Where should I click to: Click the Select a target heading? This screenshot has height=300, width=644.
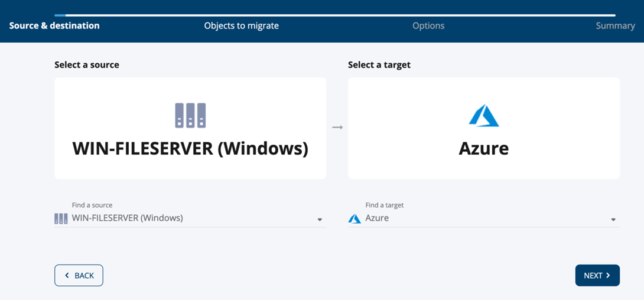pos(379,65)
